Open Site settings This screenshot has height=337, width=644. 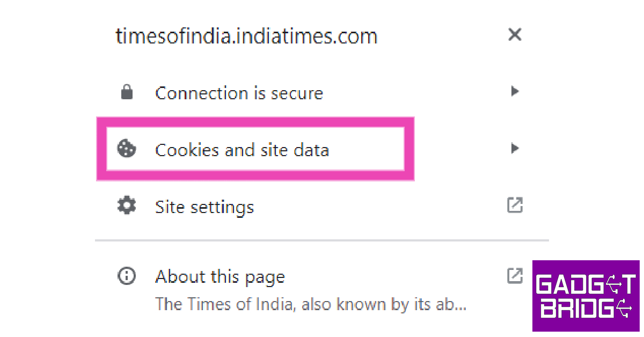(x=204, y=207)
